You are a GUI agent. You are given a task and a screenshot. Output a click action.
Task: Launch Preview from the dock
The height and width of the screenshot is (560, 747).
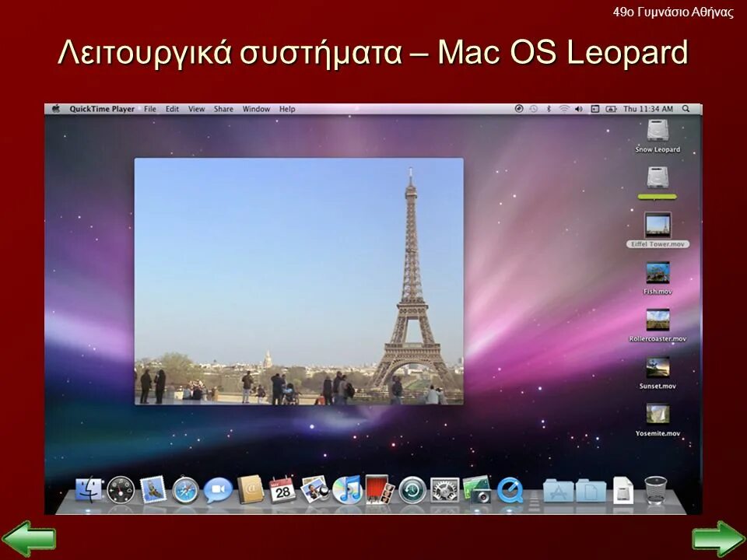[315, 489]
